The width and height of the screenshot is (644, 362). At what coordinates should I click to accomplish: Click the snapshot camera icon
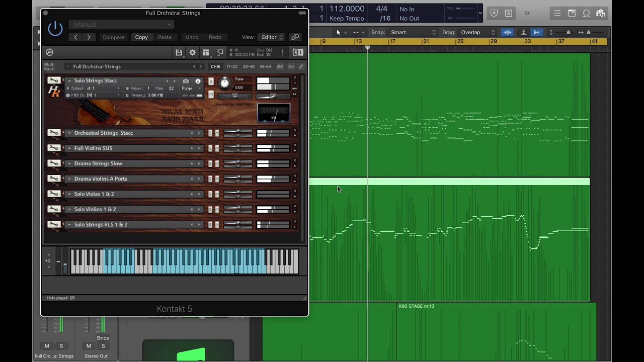(186, 81)
